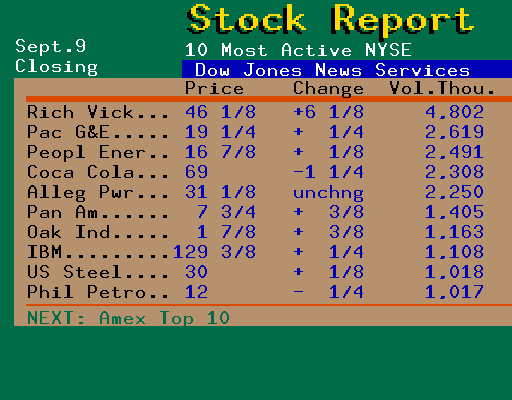Click the volume value 2,491
The width and height of the screenshot is (512, 400).
tap(454, 152)
